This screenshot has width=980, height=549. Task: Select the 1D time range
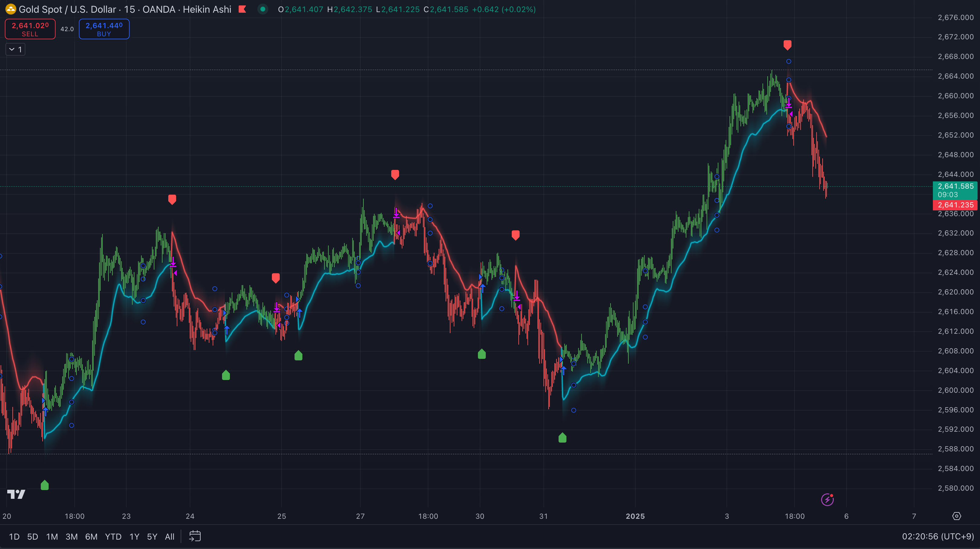coord(14,536)
